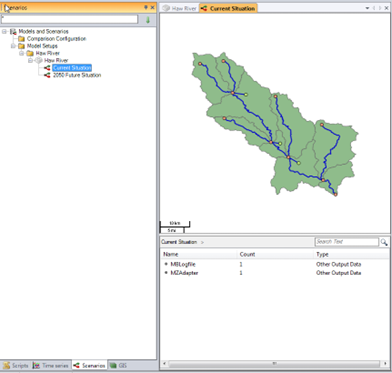Click the Haw River model cube icon
392x373 pixels.
click(x=39, y=61)
